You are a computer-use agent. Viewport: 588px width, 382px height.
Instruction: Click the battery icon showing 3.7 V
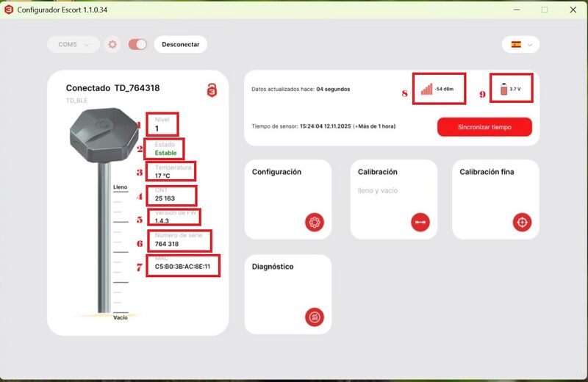[503, 89]
